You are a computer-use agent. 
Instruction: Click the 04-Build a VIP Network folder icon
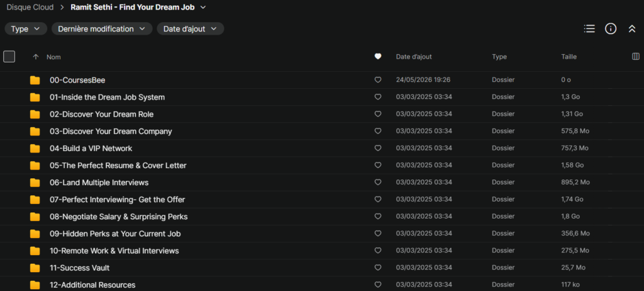click(x=35, y=149)
